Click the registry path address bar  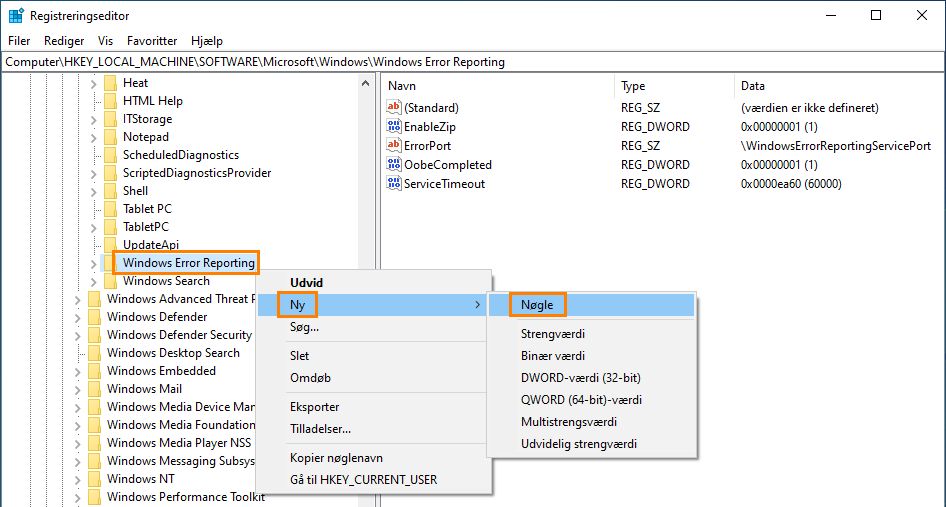tap(473, 62)
